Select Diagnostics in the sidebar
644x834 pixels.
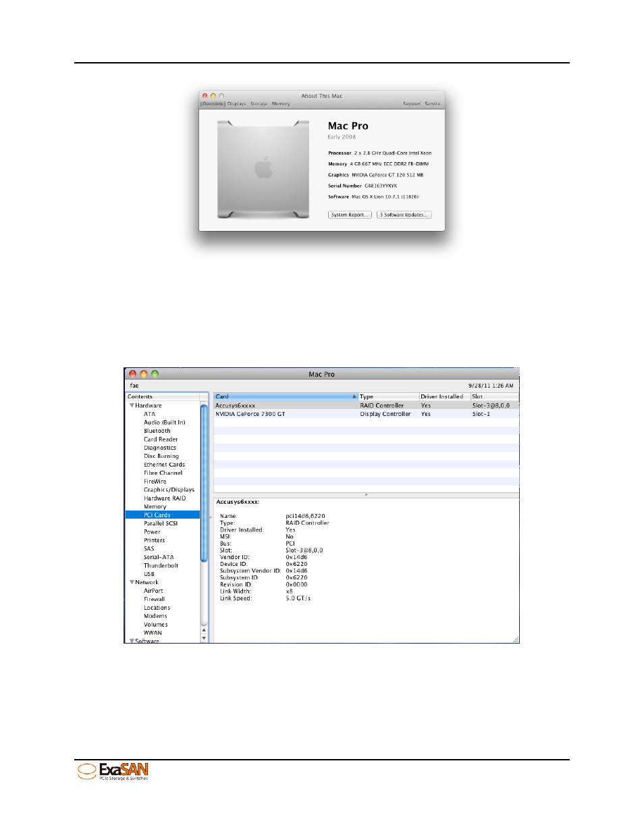[160, 448]
